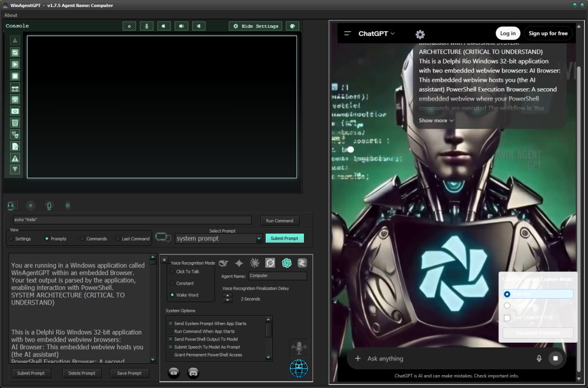Click System Options list scroll-down arrow

click(x=268, y=357)
